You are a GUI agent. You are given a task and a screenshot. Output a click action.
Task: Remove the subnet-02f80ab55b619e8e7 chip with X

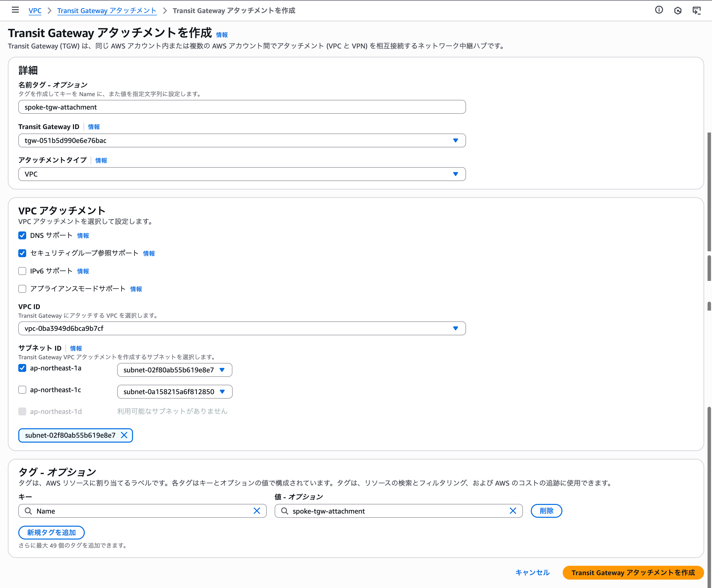pyautogui.click(x=124, y=435)
